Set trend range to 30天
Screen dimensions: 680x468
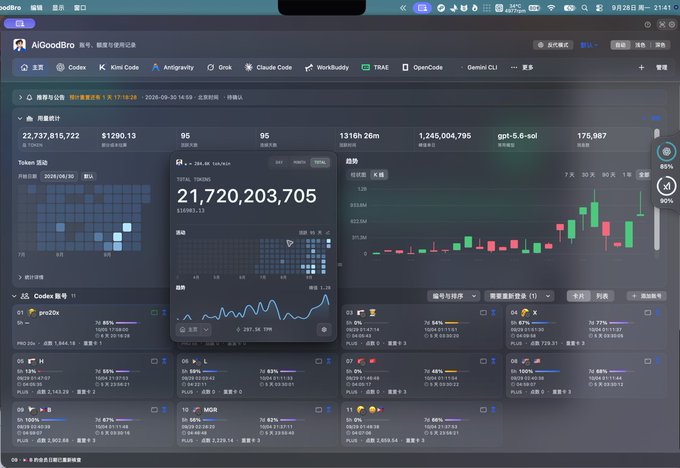[588, 174]
